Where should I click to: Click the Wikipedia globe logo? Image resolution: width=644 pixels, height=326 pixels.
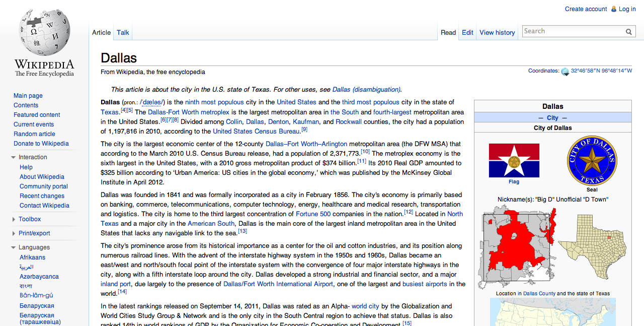(x=44, y=33)
